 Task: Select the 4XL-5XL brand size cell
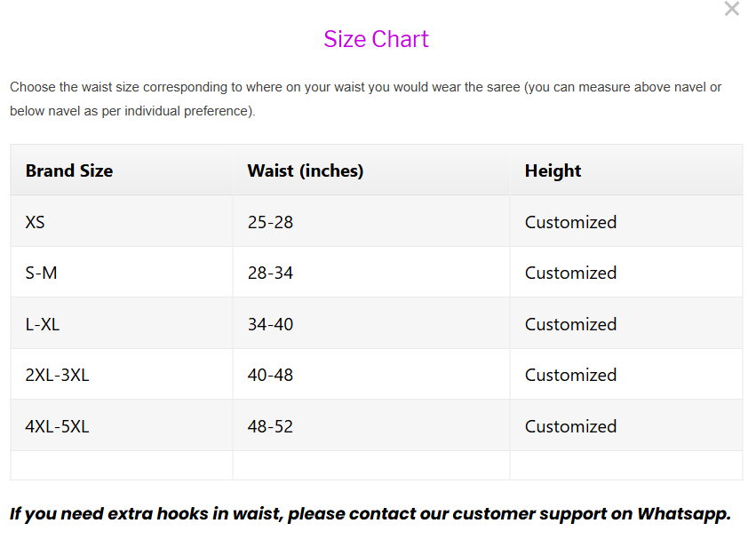pyautogui.click(x=57, y=426)
